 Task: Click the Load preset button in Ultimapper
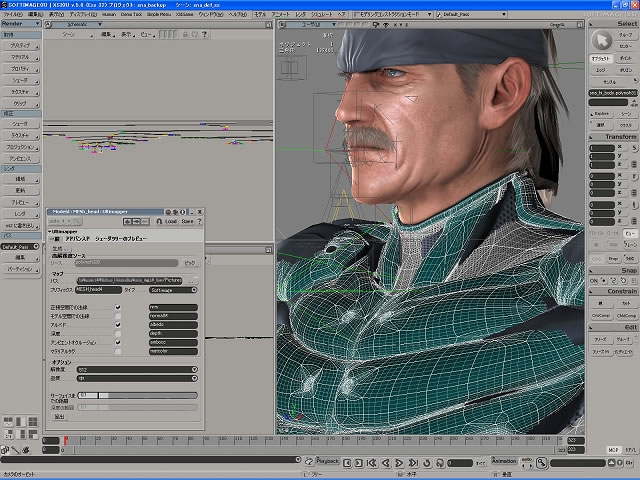(171, 222)
